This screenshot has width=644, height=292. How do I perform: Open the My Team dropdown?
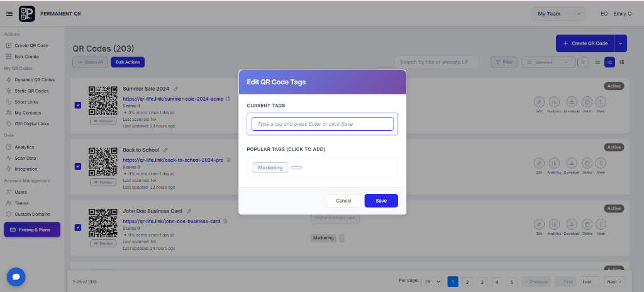click(558, 14)
